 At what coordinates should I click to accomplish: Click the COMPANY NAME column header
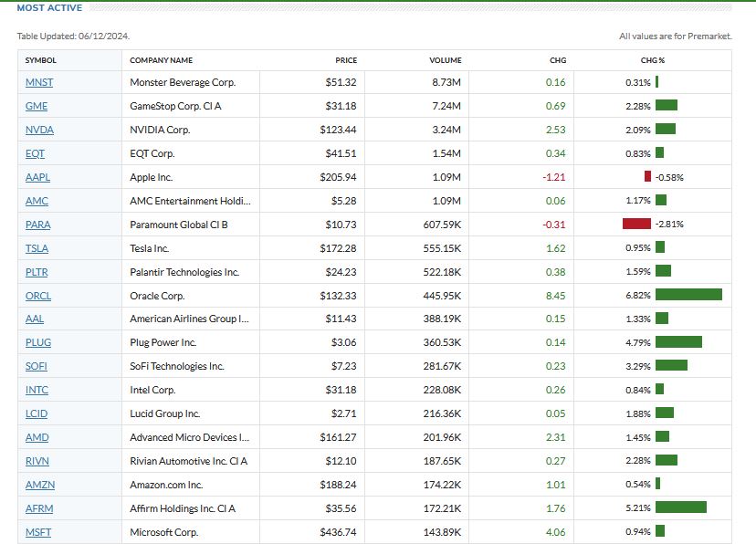pyautogui.click(x=161, y=60)
